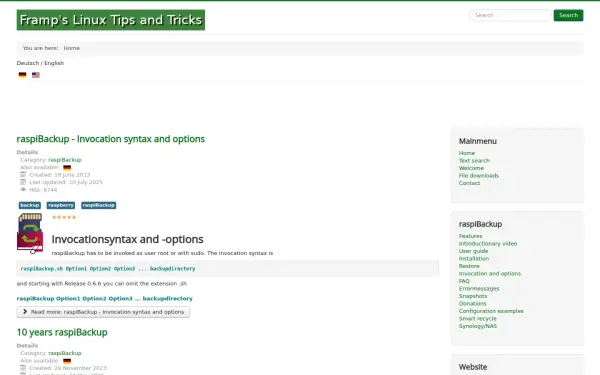This screenshot has width=600, height=375.
Task: Open File downloads in Mainmenu
Action: point(479,176)
